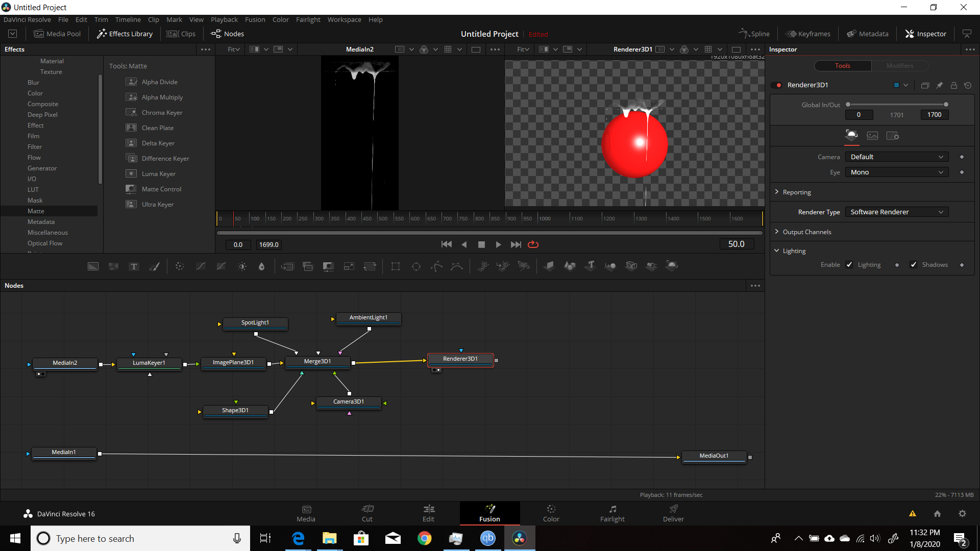Add a pRender particle tool

coord(524,266)
